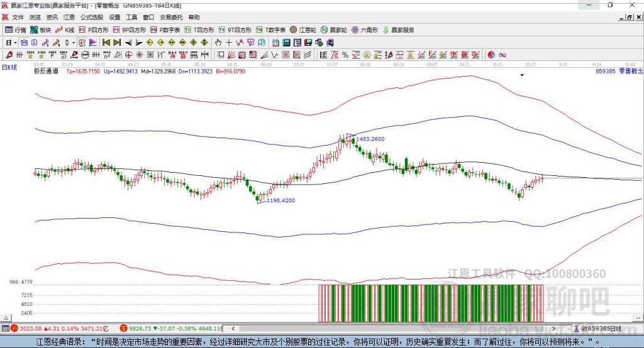Screen dimensions: 644x348
Task: Open the candlestick style dropdown arrow
Action: (74, 43)
